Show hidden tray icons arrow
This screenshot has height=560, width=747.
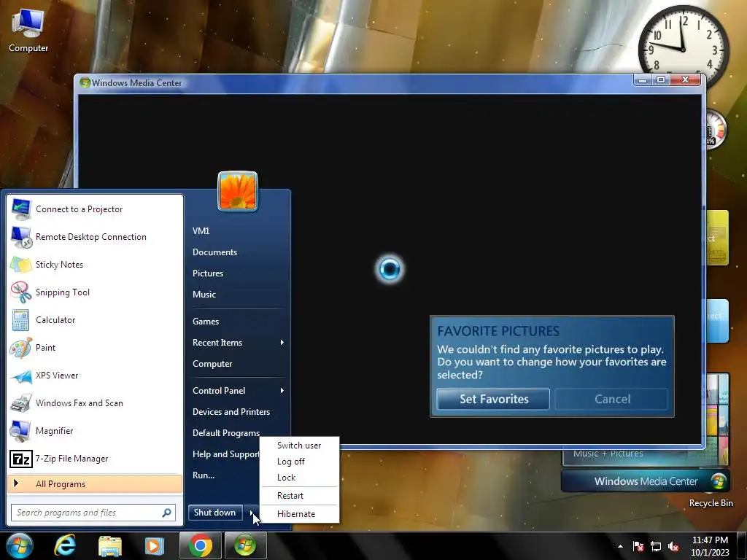620,546
